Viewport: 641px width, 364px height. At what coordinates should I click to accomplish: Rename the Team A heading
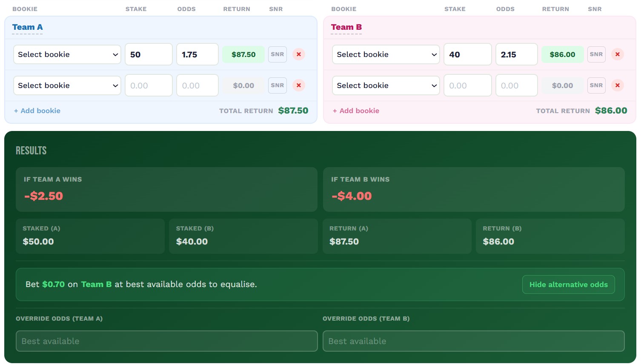click(x=28, y=27)
